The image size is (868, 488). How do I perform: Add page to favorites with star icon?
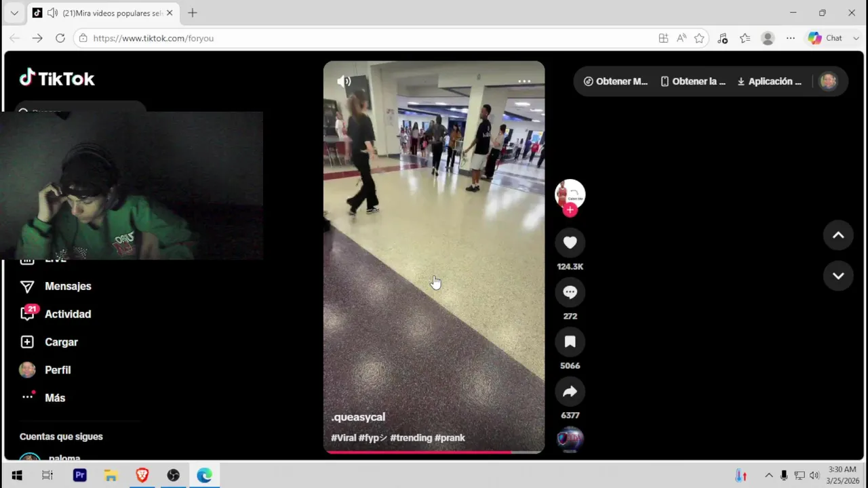(699, 38)
